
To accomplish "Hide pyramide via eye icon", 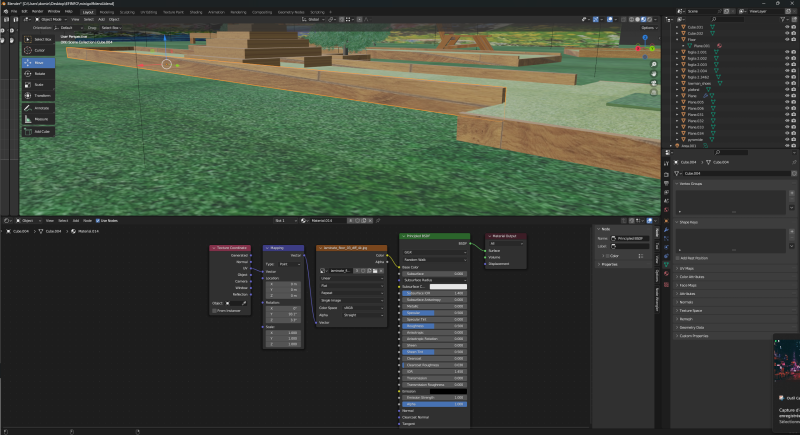I will point(787,139).
